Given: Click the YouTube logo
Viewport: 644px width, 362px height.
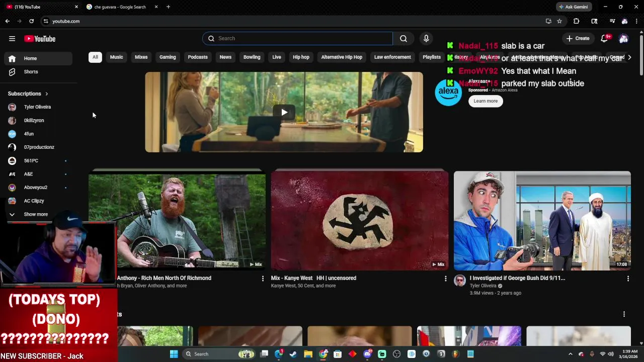Looking at the screenshot, I should pos(40,39).
